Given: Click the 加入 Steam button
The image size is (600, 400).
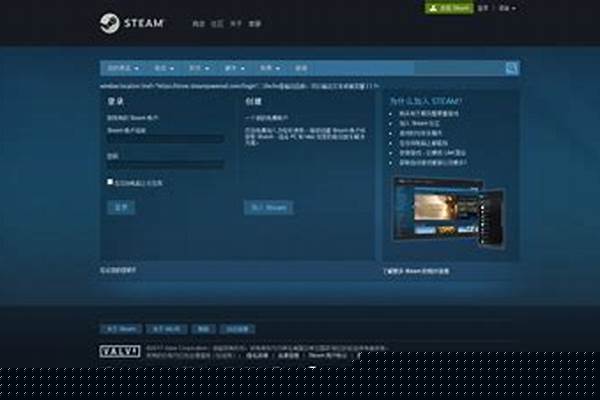Looking at the screenshot, I should tap(269, 207).
